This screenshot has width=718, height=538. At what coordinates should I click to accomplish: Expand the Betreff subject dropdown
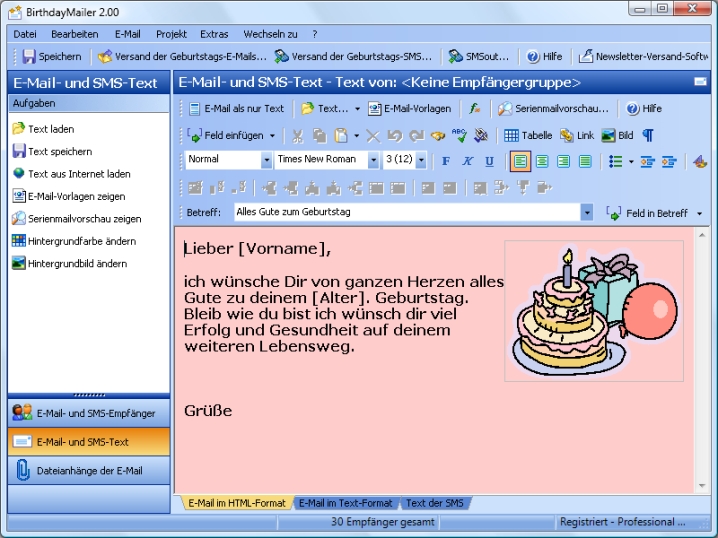(586, 212)
